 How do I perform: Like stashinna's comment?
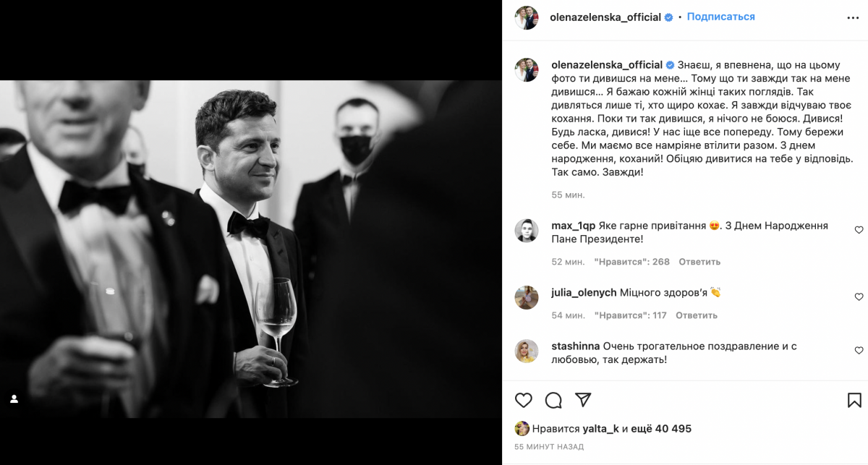[x=859, y=350]
